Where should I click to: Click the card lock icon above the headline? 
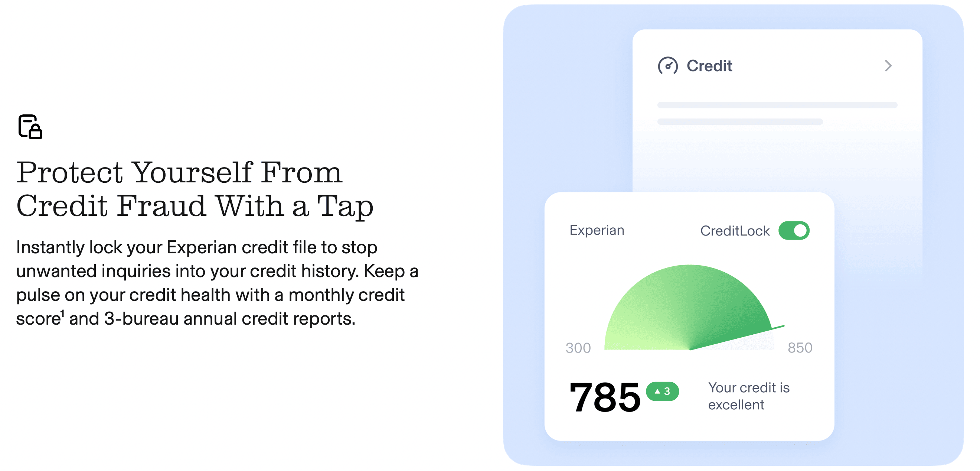tap(30, 127)
